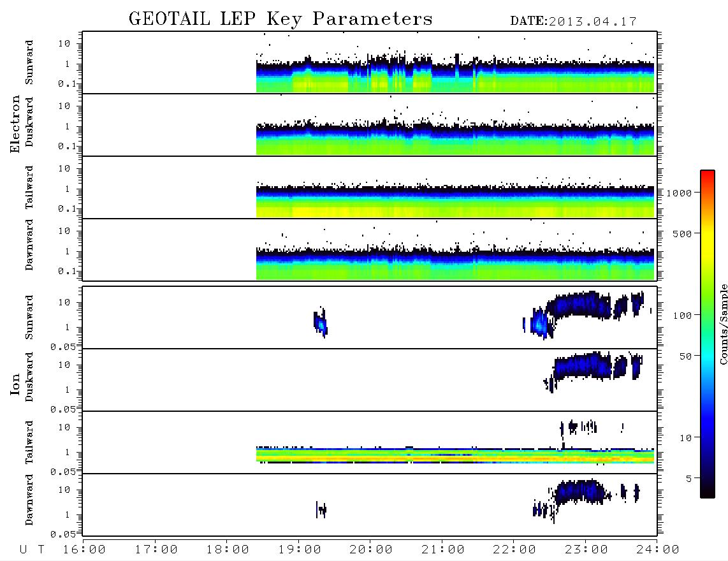
Task: Click the Electron "Tailward" panel label
Action: pos(29,187)
